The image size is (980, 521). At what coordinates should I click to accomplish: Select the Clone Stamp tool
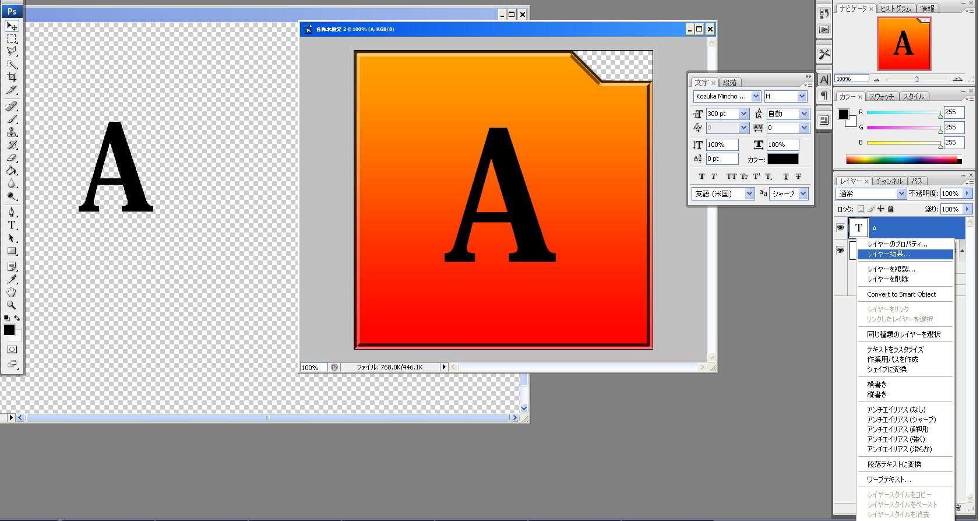click(x=12, y=132)
